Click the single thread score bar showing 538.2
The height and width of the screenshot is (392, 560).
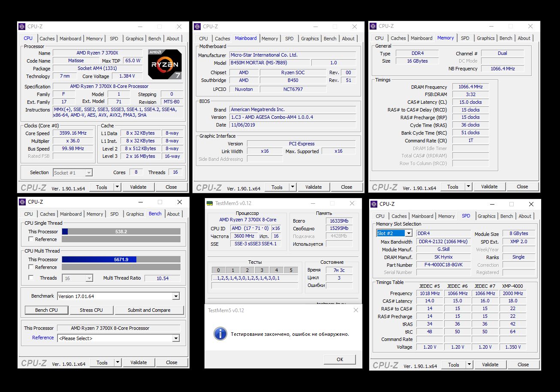pyautogui.click(x=121, y=232)
